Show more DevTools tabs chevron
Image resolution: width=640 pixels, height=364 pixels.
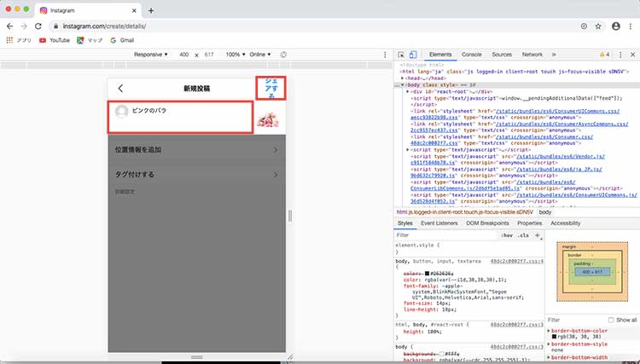[x=554, y=55]
